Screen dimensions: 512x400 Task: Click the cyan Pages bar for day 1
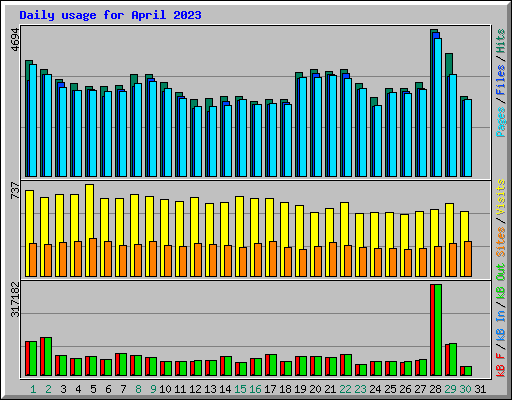point(33,120)
